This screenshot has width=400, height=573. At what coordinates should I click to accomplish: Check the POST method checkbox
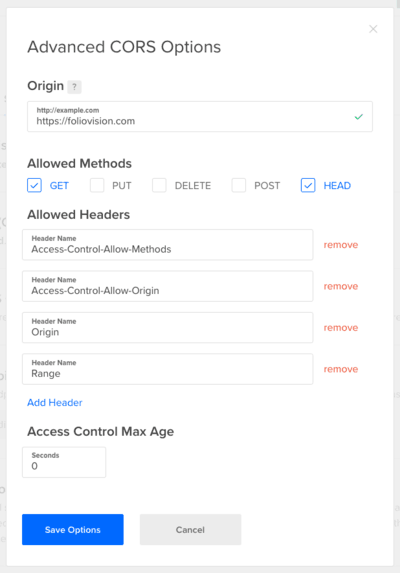pos(239,185)
